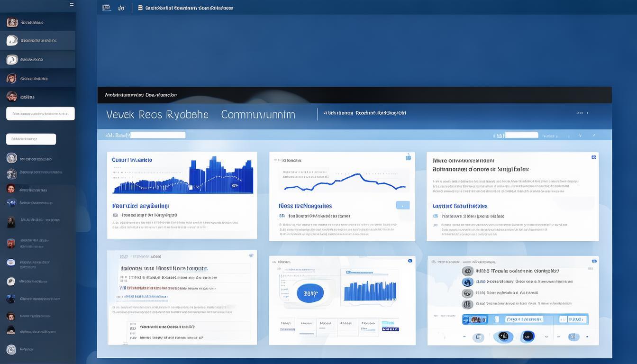Select the second highlighted sidebar item
This screenshot has width=637, height=364.
coord(38,59)
